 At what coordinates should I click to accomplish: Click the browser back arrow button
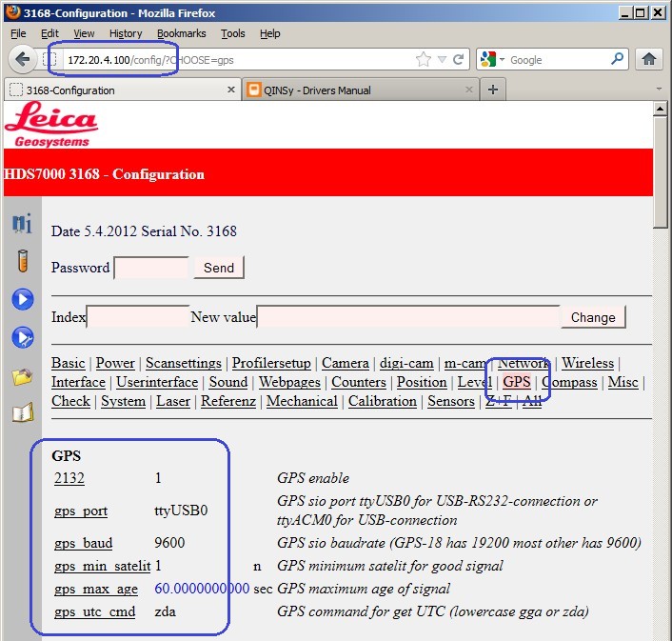pos(22,59)
